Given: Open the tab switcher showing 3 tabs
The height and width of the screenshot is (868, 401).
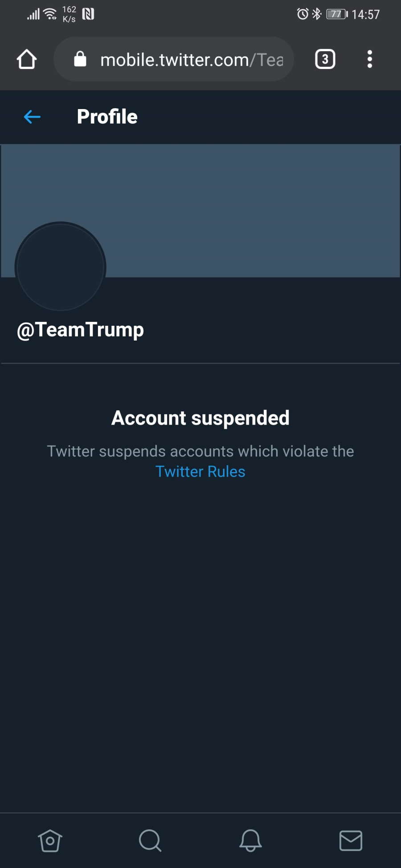Looking at the screenshot, I should (325, 59).
